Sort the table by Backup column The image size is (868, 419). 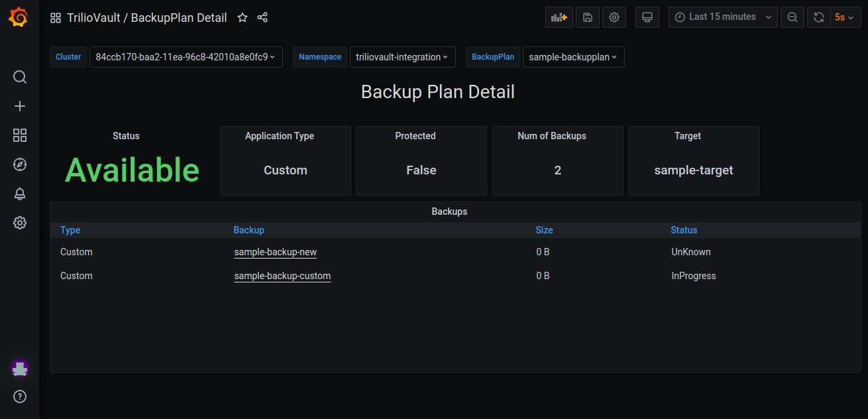(249, 230)
